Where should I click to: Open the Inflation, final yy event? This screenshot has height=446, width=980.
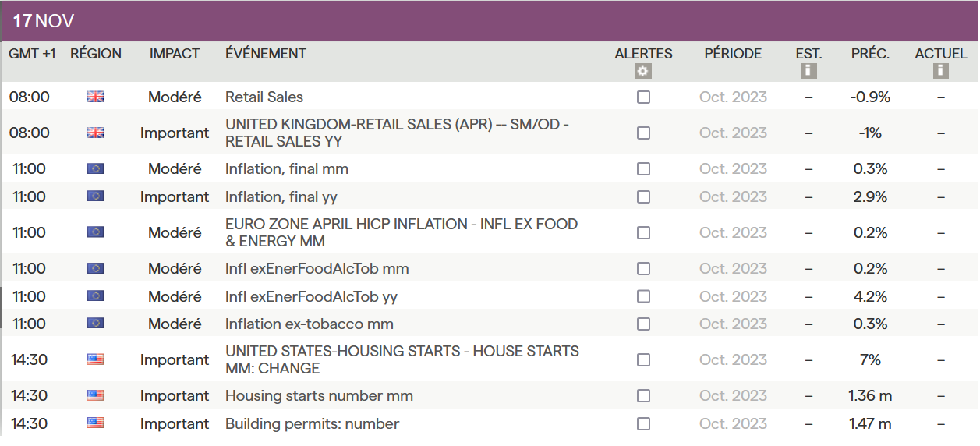coord(281,197)
